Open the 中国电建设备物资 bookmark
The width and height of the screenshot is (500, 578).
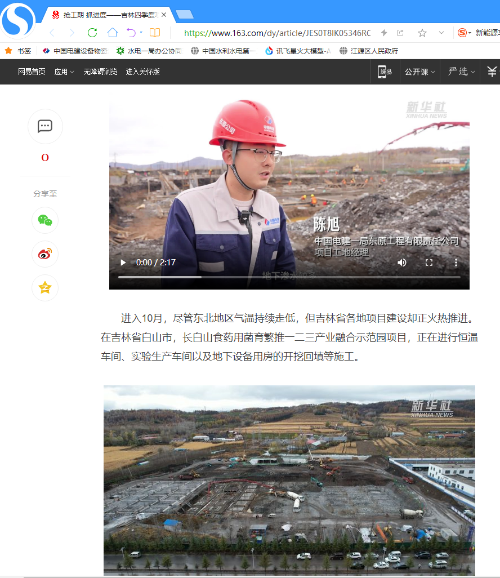point(75,51)
